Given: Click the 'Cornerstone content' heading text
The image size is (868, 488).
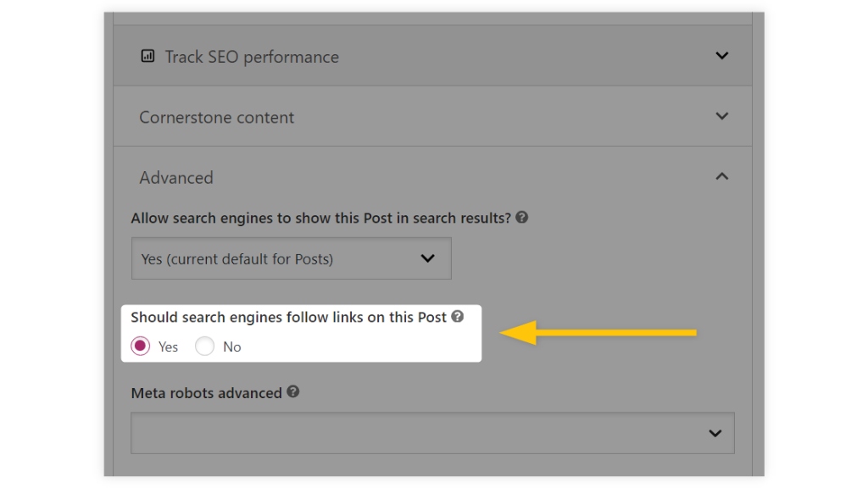Looking at the screenshot, I should click(216, 117).
